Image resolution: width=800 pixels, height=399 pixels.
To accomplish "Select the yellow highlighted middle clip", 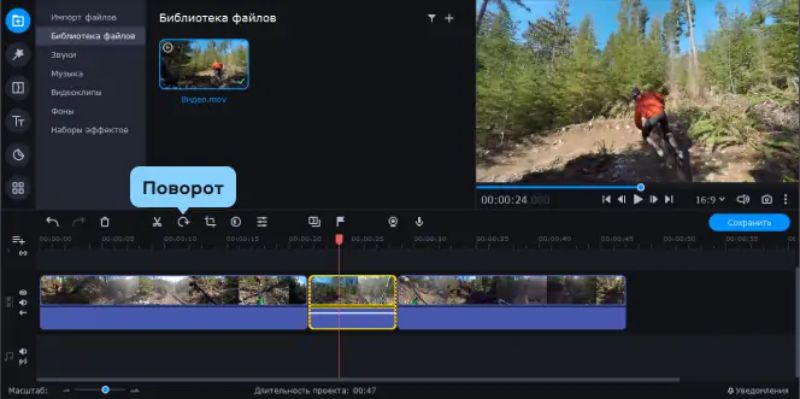I will [353, 303].
